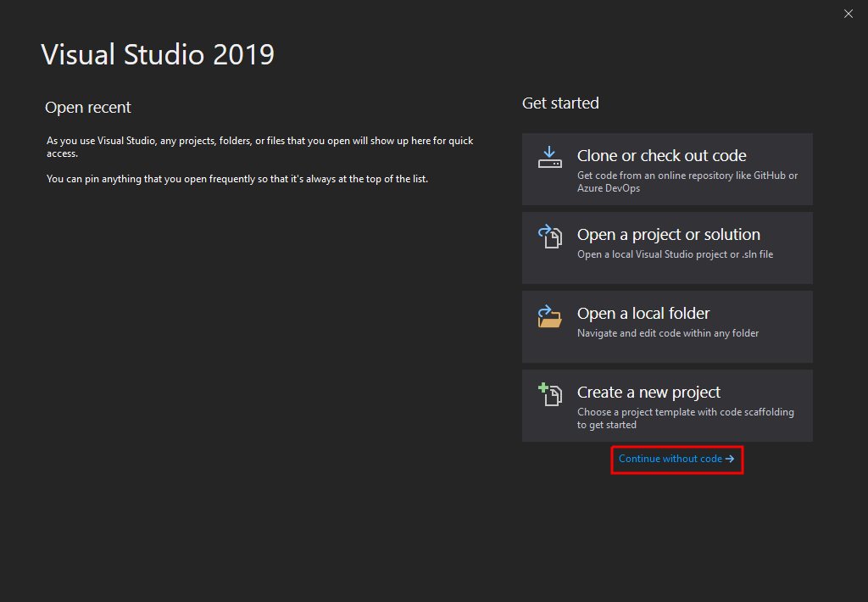
Task: Click the 'You can pin anything' paragraph
Action: (x=237, y=180)
